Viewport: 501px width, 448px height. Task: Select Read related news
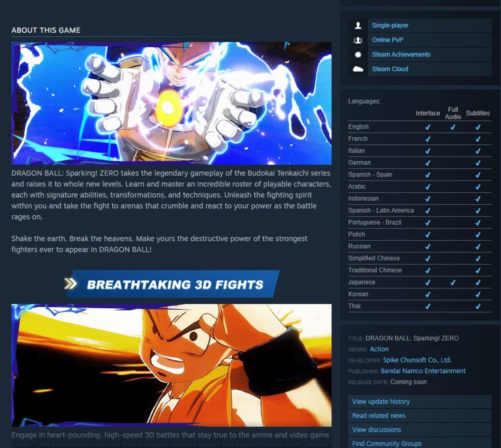point(420,415)
